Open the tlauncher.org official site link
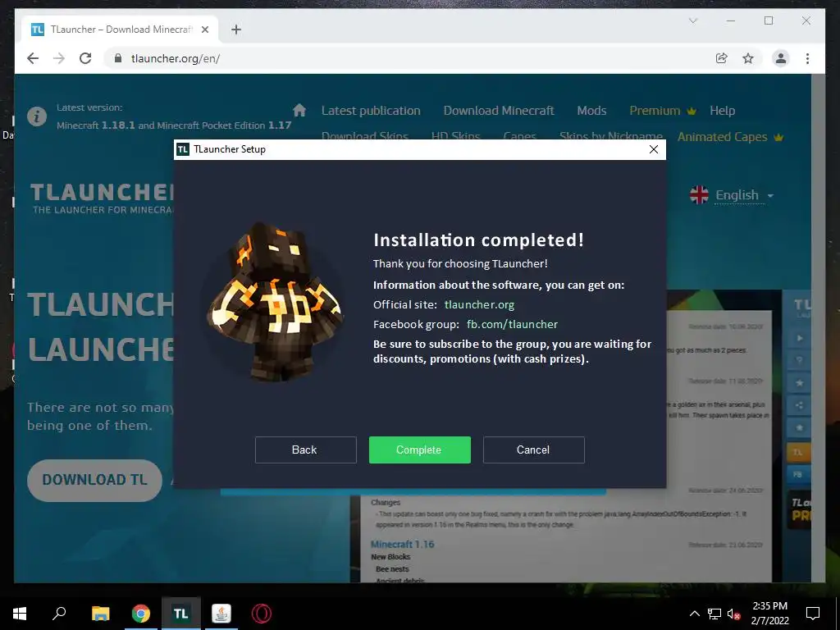This screenshot has width=840, height=630. pyautogui.click(x=479, y=305)
